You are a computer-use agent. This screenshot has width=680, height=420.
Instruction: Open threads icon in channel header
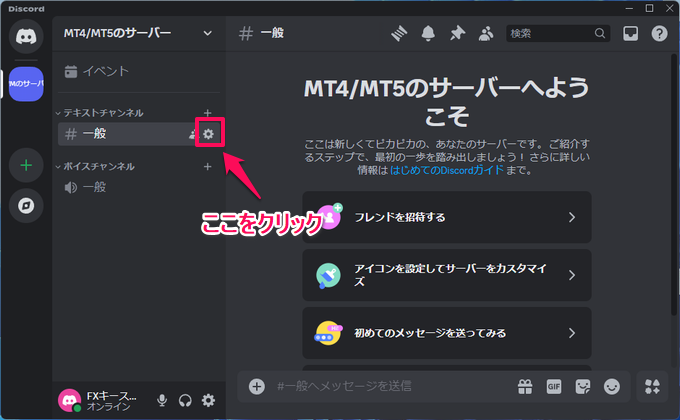click(x=399, y=33)
